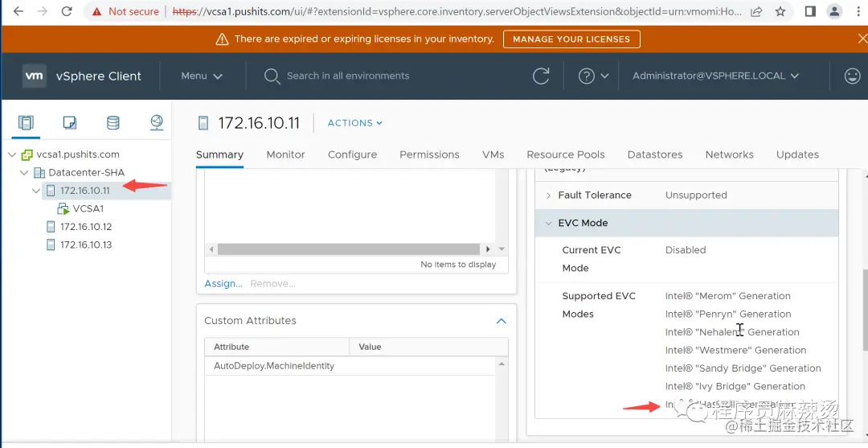Open the browser three-dot menu

[859, 11]
